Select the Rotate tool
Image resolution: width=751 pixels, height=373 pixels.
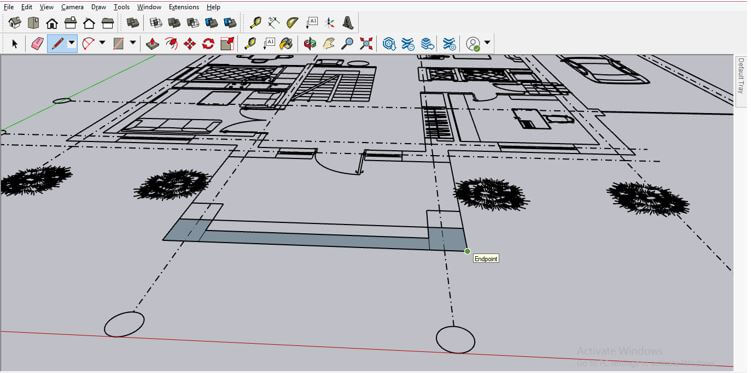(x=208, y=44)
